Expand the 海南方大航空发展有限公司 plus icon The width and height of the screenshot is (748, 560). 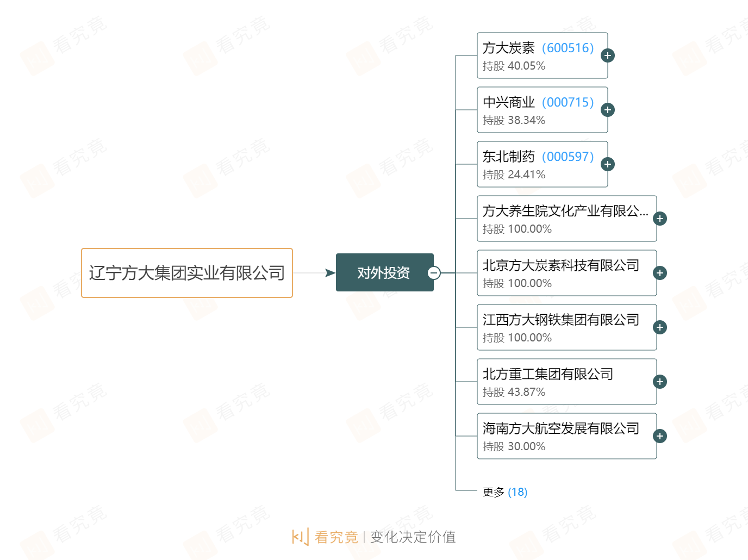pyautogui.click(x=660, y=436)
